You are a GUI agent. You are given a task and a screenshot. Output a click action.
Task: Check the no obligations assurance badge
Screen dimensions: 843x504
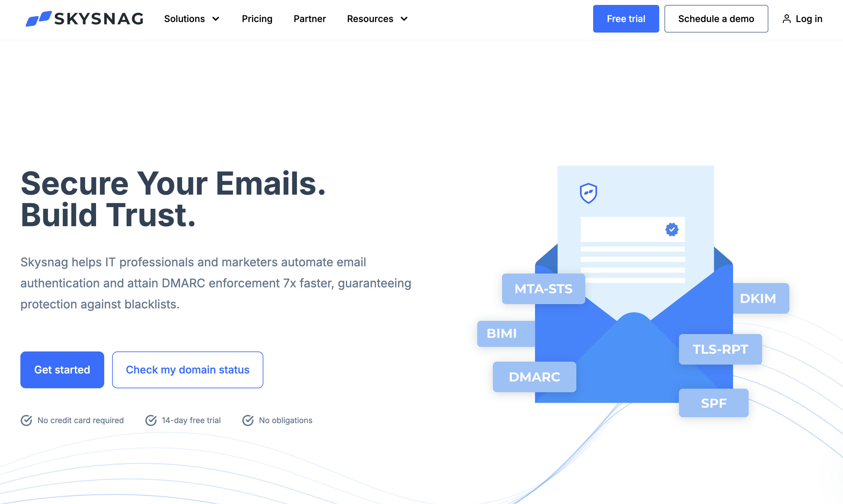click(x=278, y=420)
